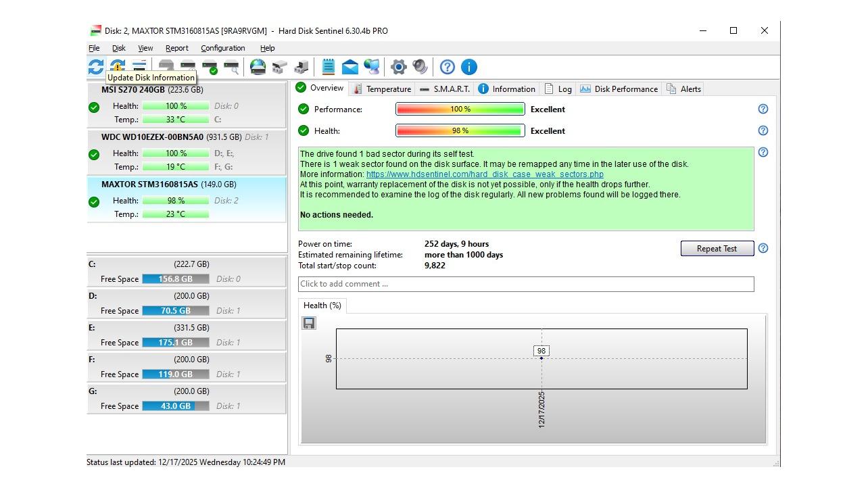The width and height of the screenshot is (868, 488).
Task: Open the blue notepad report icon
Action: point(329,67)
